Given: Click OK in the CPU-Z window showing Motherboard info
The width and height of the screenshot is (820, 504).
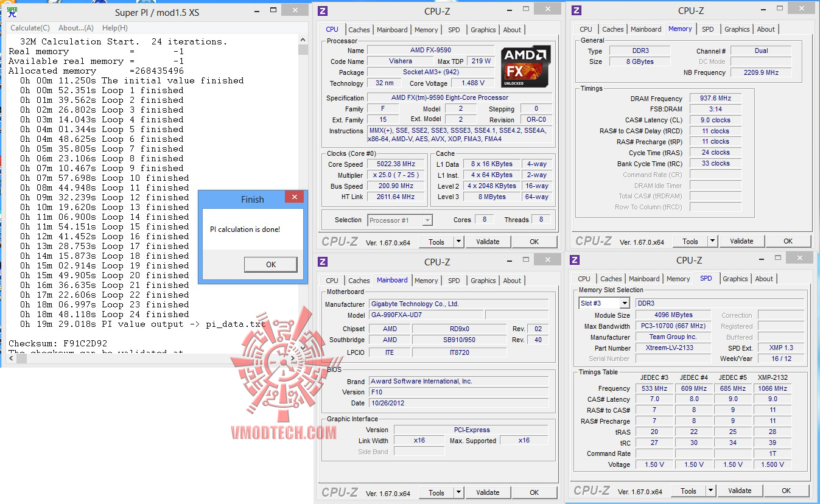Looking at the screenshot, I should (534, 492).
